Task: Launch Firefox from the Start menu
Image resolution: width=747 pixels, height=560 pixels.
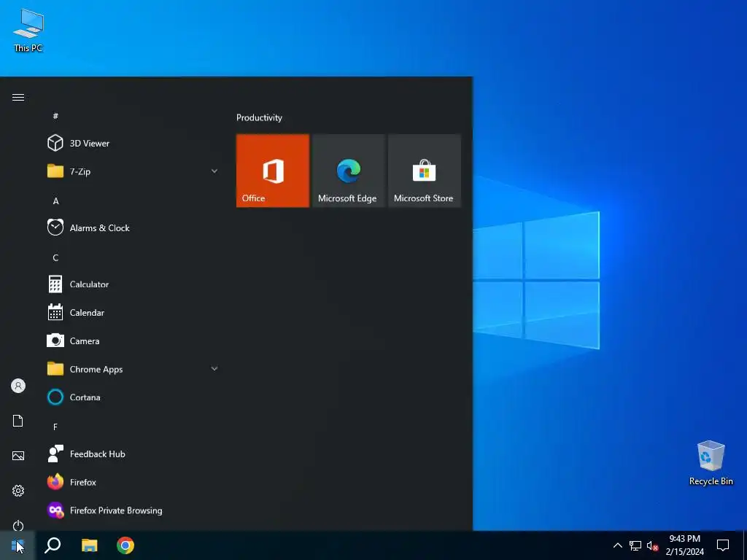Action: 133,482
